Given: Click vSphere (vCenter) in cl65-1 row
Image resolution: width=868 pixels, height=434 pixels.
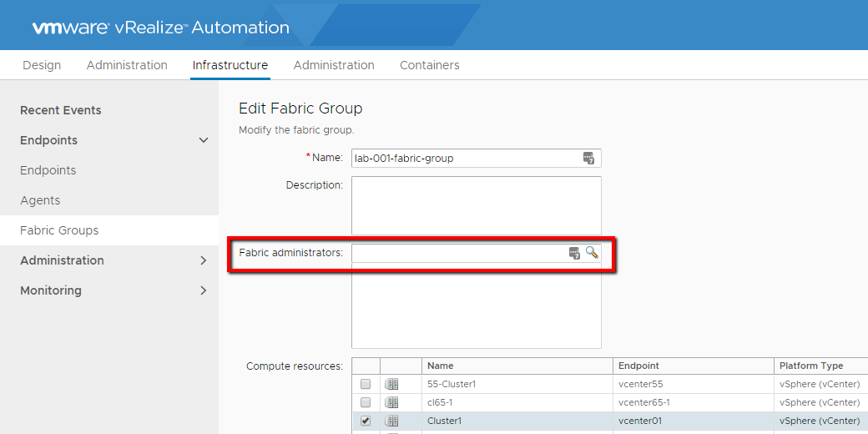Looking at the screenshot, I should click(820, 402).
